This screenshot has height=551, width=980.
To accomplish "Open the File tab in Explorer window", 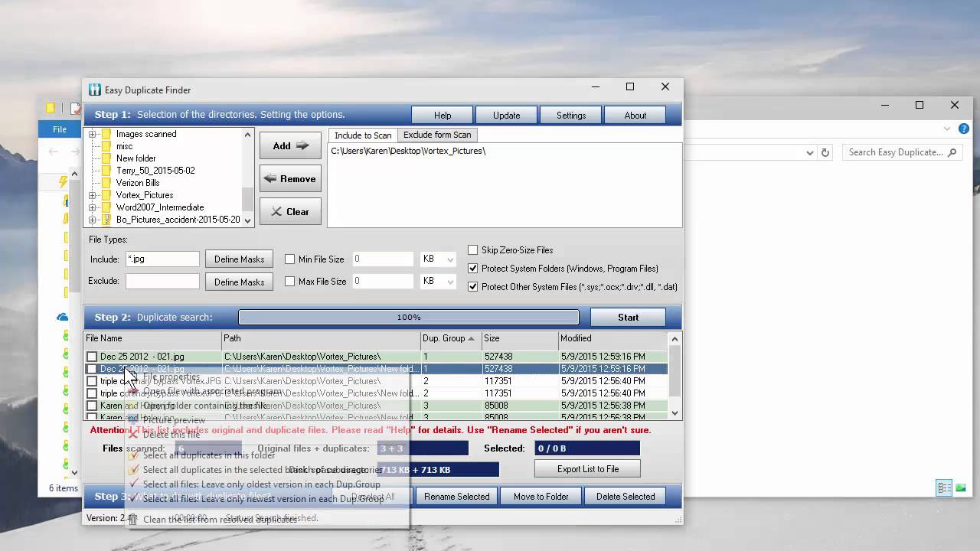I will click(60, 129).
